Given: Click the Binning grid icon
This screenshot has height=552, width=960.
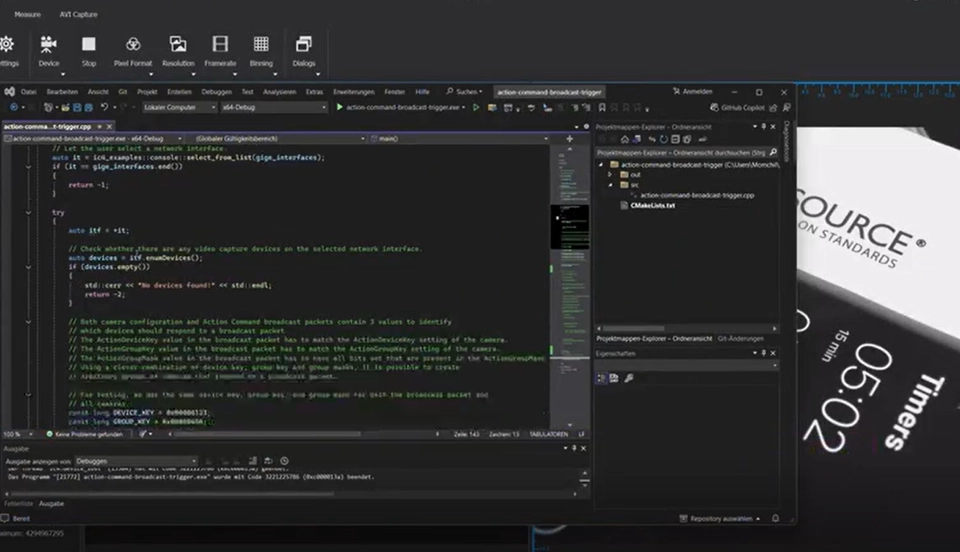Looking at the screenshot, I should click(261, 44).
